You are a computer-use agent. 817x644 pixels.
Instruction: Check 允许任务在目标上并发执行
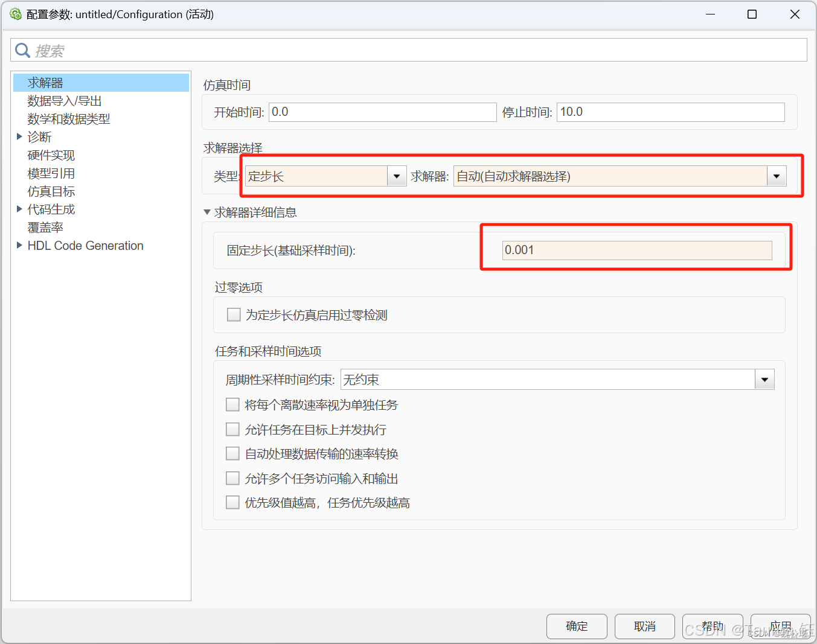pos(232,429)
